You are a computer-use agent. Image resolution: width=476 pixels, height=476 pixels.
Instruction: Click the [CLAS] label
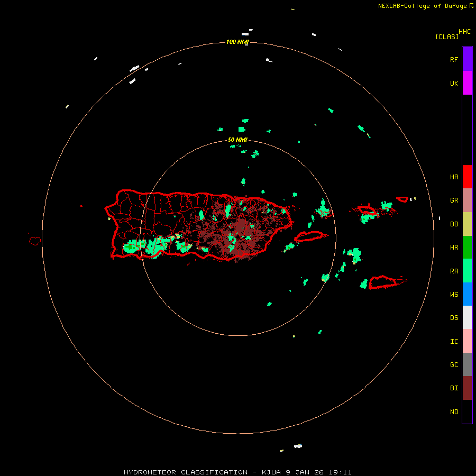(447, 36)
